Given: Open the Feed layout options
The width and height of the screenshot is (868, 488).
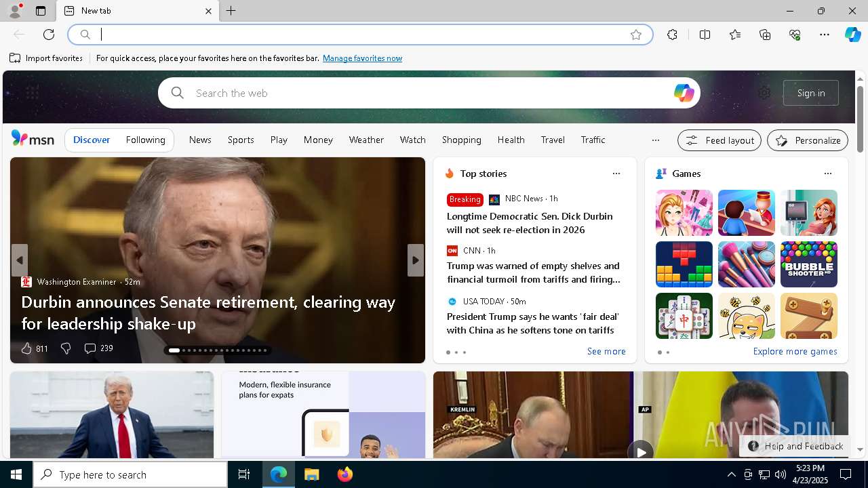Looking at the screenshot, I should coord(719,140).
